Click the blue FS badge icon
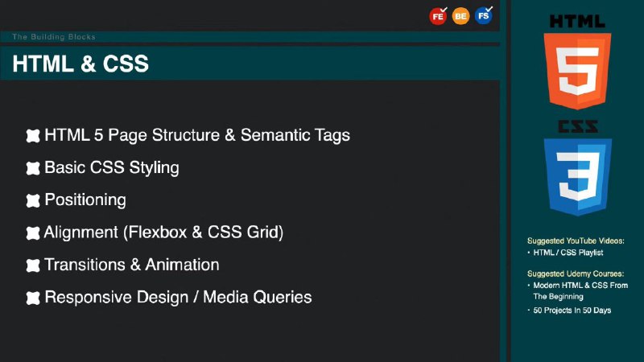Viewport: 644px width, 362px height. [484, 15]
